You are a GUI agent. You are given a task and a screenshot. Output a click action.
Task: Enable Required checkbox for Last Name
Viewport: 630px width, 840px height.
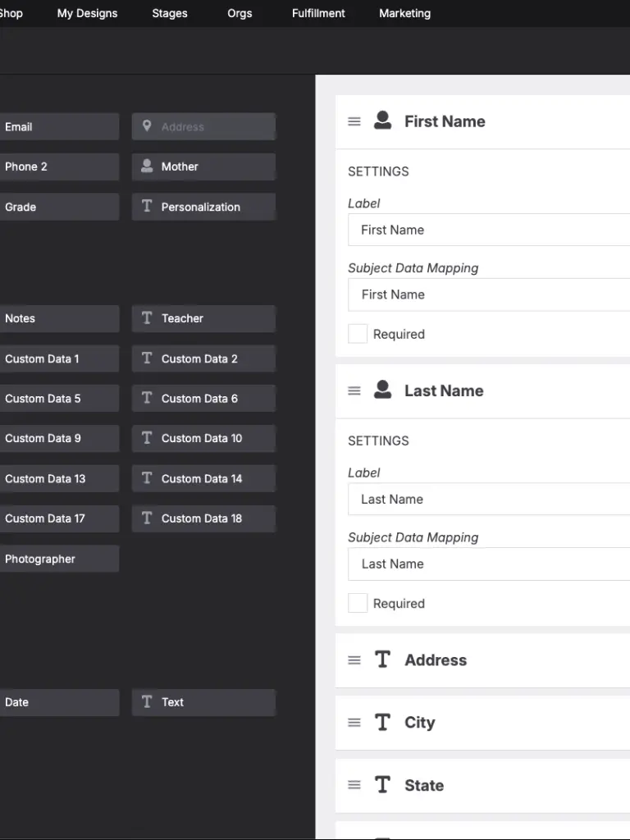click(358, 603)
